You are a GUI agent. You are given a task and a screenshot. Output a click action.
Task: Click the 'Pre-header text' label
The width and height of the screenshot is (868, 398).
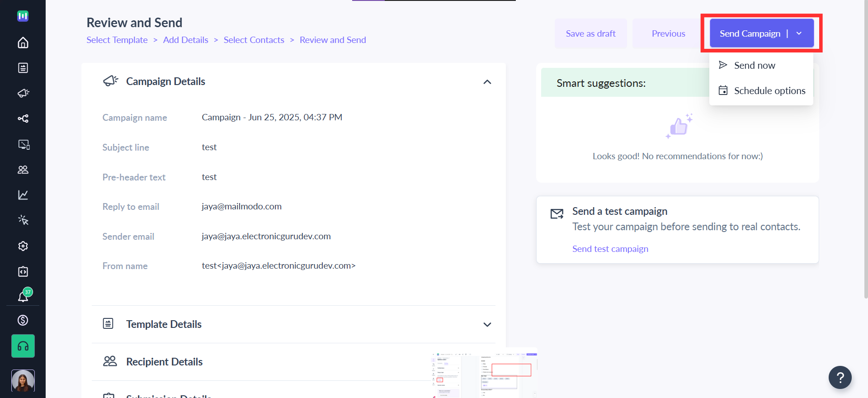(x=134, y=177)
